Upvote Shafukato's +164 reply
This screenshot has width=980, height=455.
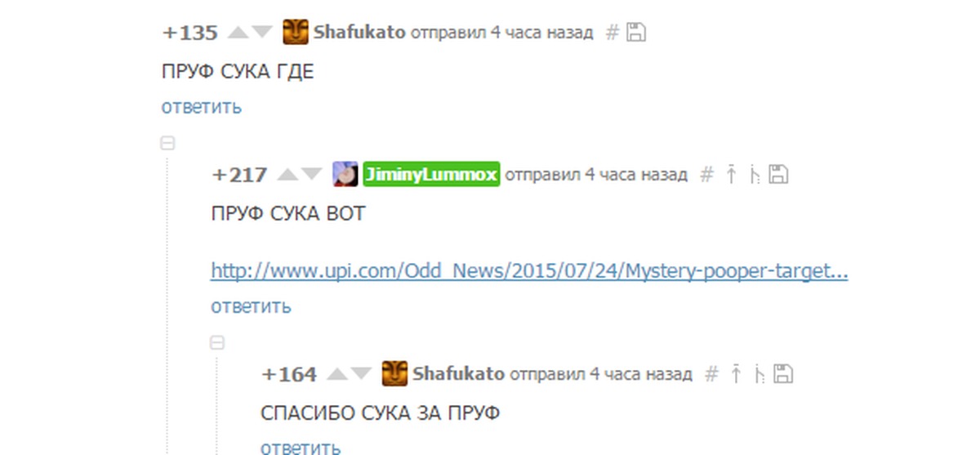point(336,374)
